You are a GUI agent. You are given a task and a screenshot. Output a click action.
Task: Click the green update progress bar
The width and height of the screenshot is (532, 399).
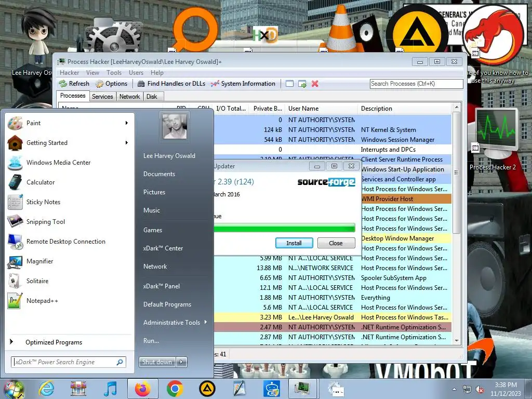(284, 228)
